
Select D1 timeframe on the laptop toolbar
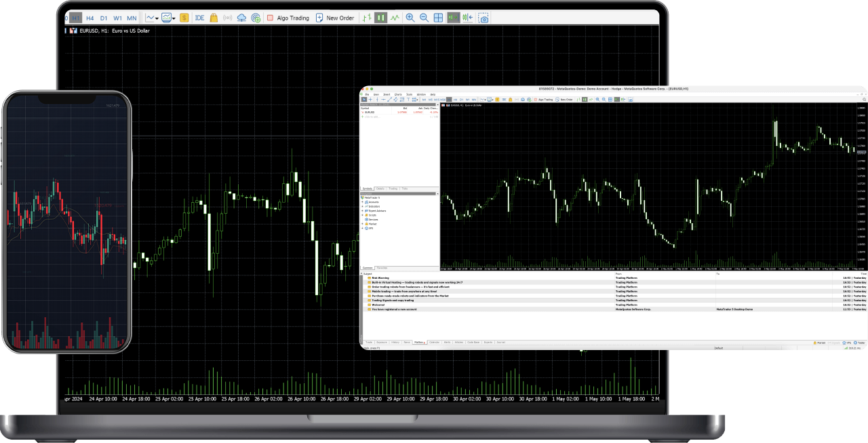(x=104, y=18)
